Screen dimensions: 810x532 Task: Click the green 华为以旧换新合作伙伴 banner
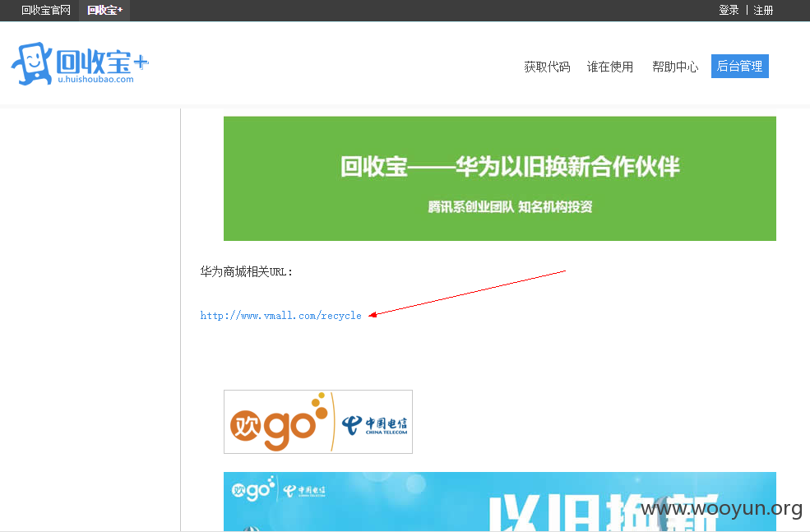tap(499, 178)
